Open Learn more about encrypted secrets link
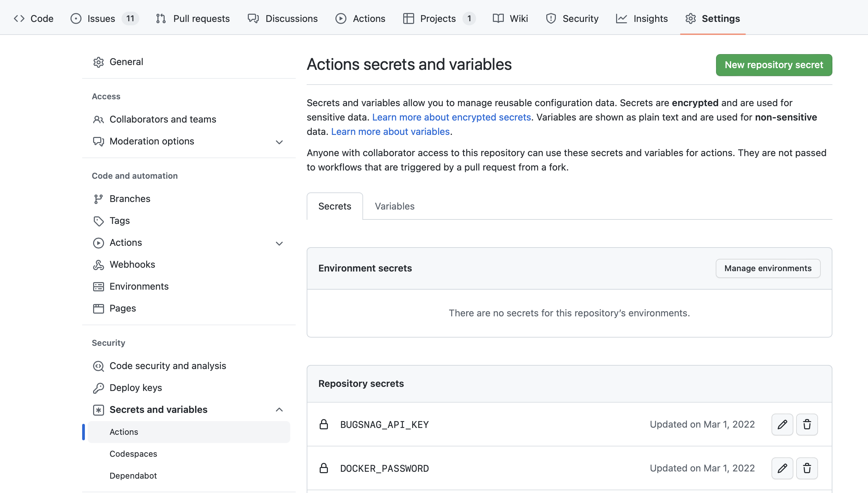The width and height of the screenshot is (868, 493). coord(451,117)
